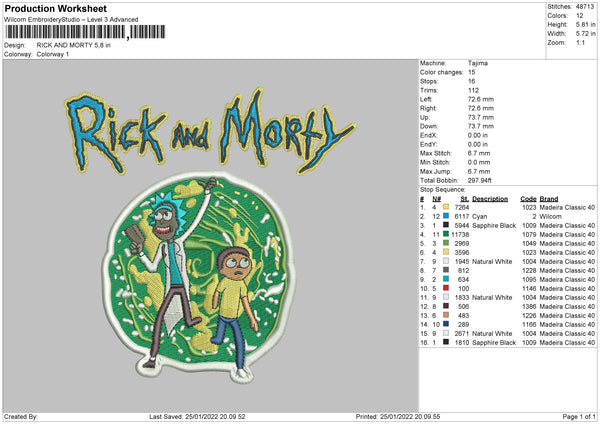The image size is (600, 424).
Task: Click the 'Page 1 of 1' indicator
Action: tap(579, 416)
